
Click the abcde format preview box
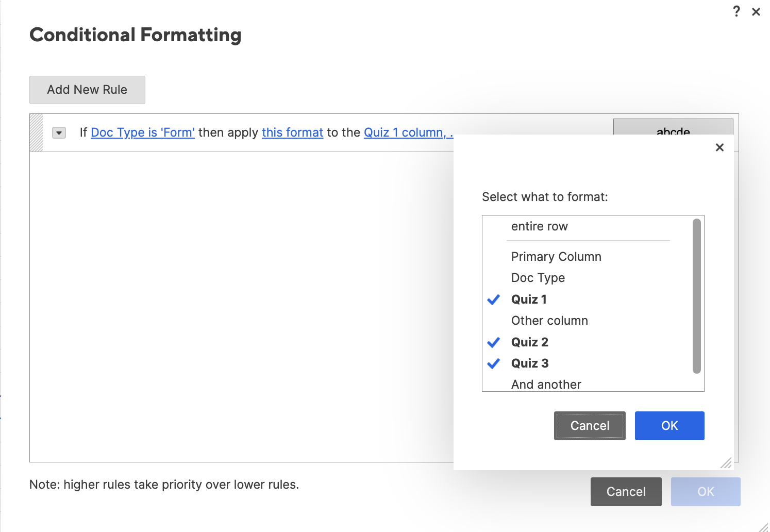pyautogui.click(x=673, y=127)
